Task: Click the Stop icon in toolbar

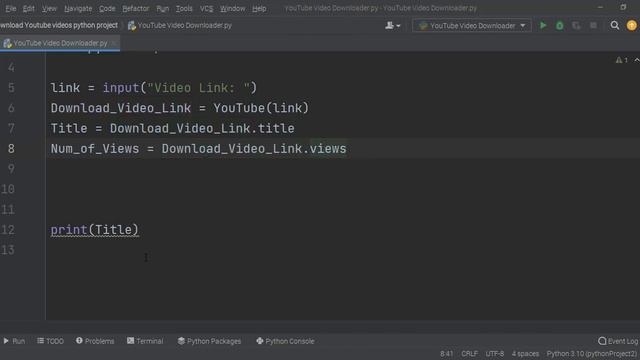Action: point(593,26)
